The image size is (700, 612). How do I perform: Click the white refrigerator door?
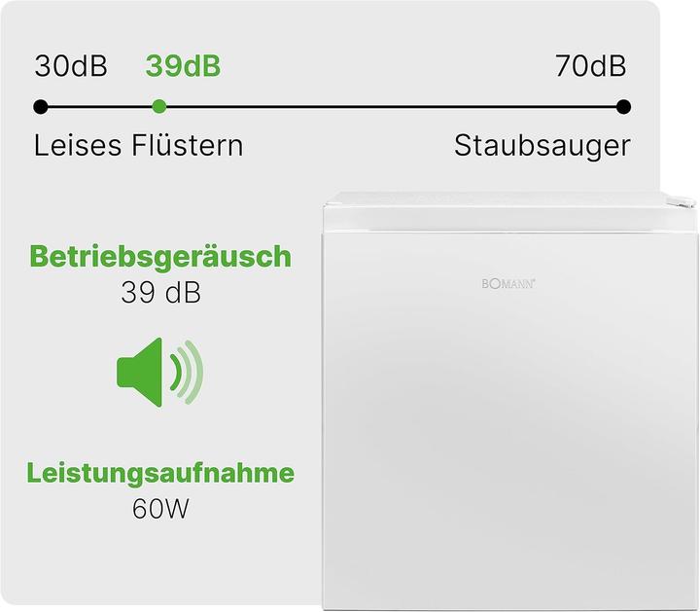pos(508,420)
